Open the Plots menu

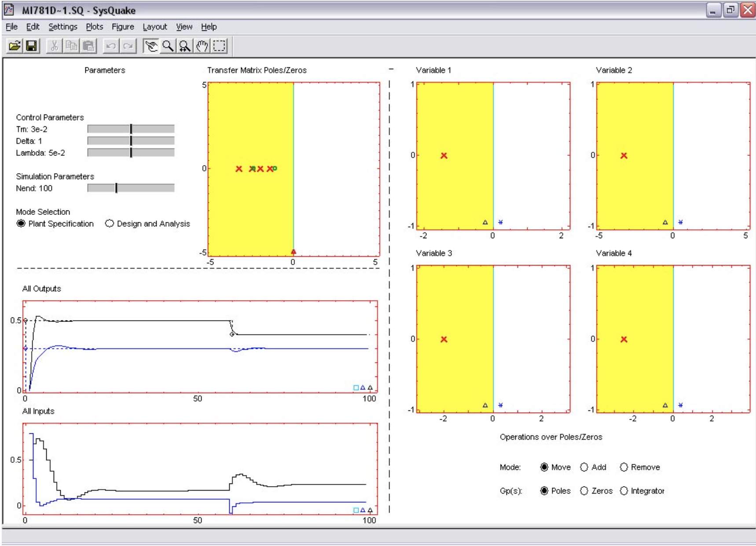pyautogui.click(x=94, y=27)
